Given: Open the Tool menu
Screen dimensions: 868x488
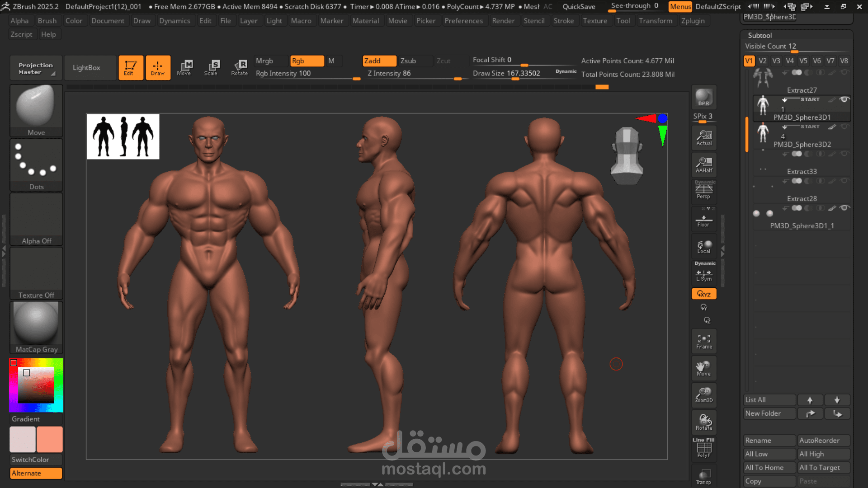Looking at the screenshot, I should 623,20.
